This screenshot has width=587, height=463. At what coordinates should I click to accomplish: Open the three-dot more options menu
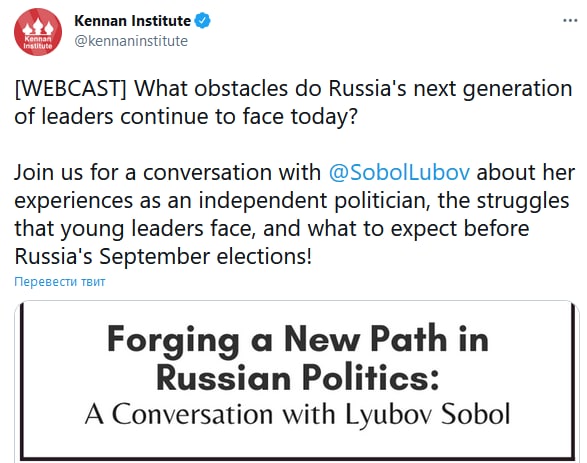570,21
